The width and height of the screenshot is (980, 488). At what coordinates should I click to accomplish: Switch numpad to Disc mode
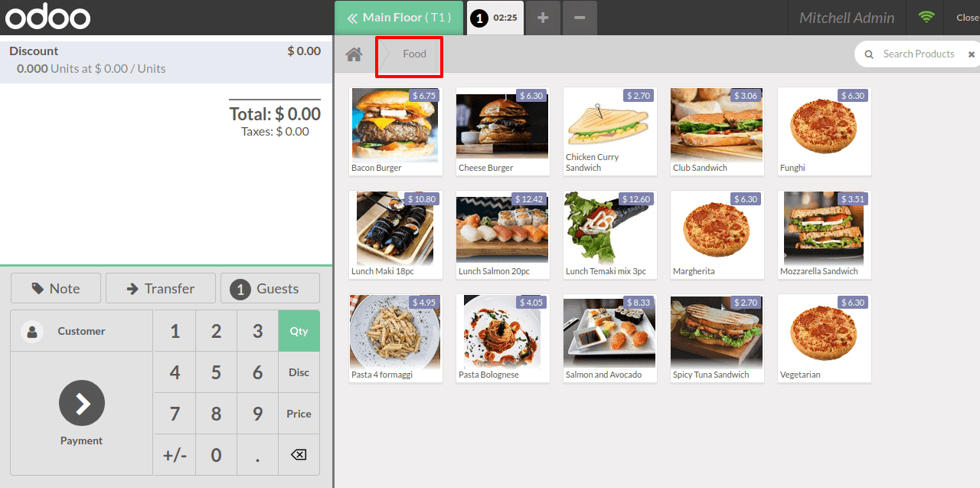tap(299, 372)
